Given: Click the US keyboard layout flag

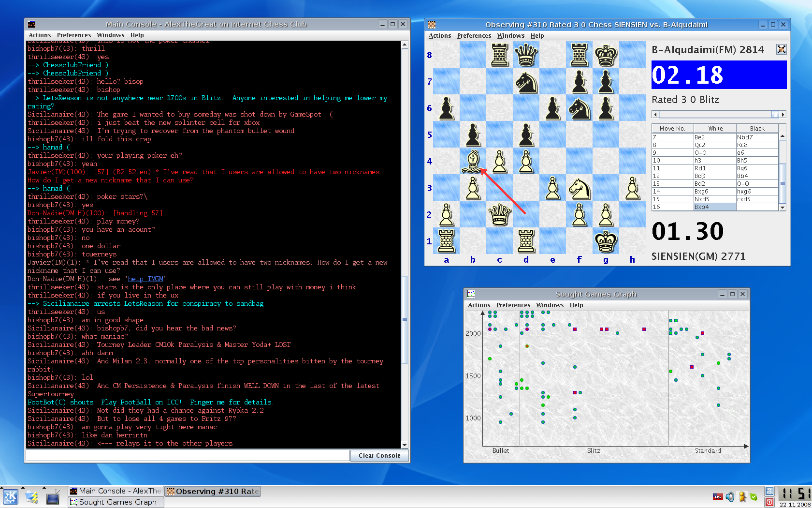Looking at the screenshot, I should (x=718, y=497).
